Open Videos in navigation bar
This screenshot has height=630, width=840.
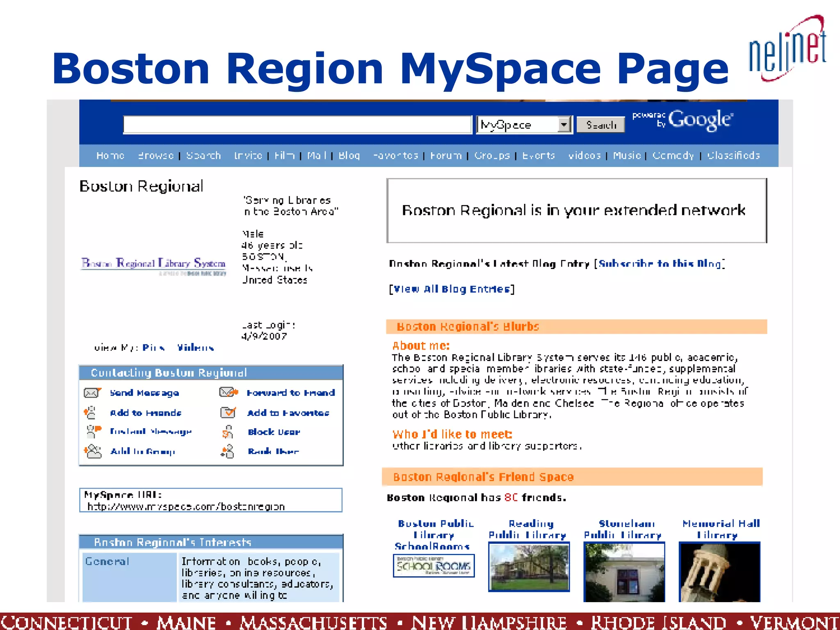tap(584, 155)
